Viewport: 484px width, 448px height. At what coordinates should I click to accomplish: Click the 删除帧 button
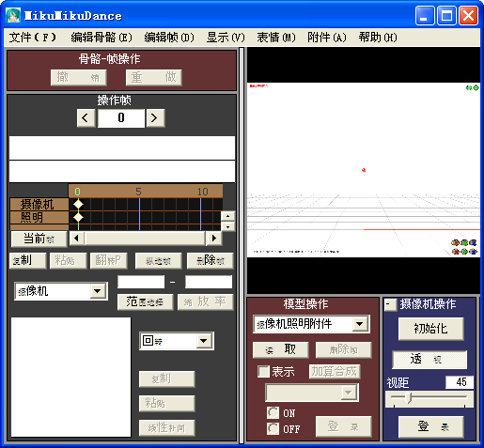pos(211,260)
